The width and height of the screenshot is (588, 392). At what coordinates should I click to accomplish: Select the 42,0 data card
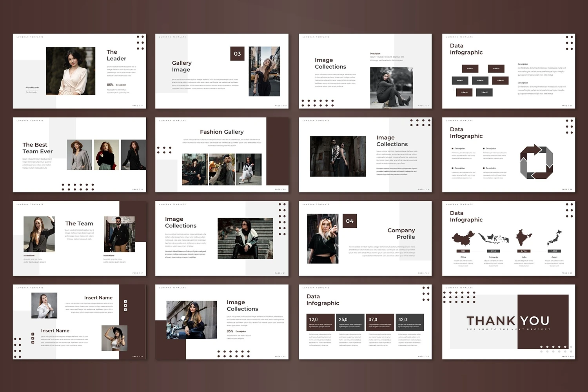click(410, 322)
